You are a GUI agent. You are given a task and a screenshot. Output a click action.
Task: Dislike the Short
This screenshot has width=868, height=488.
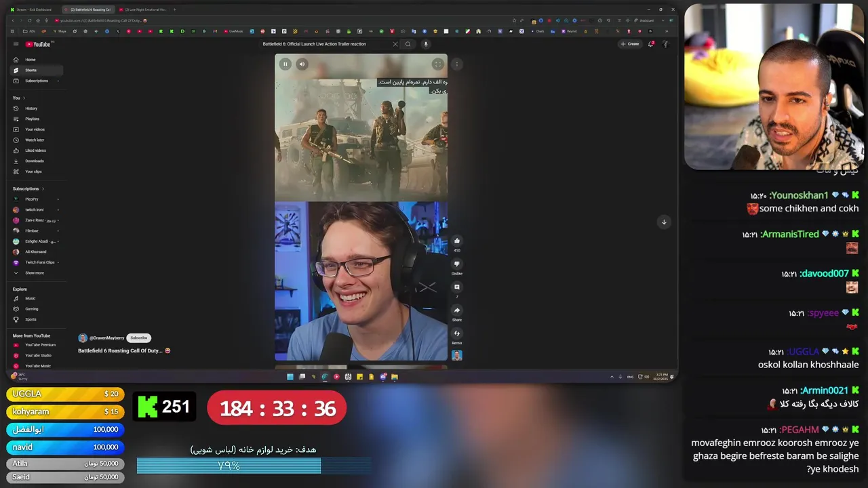pyautogui.click(x=457, y=264)
